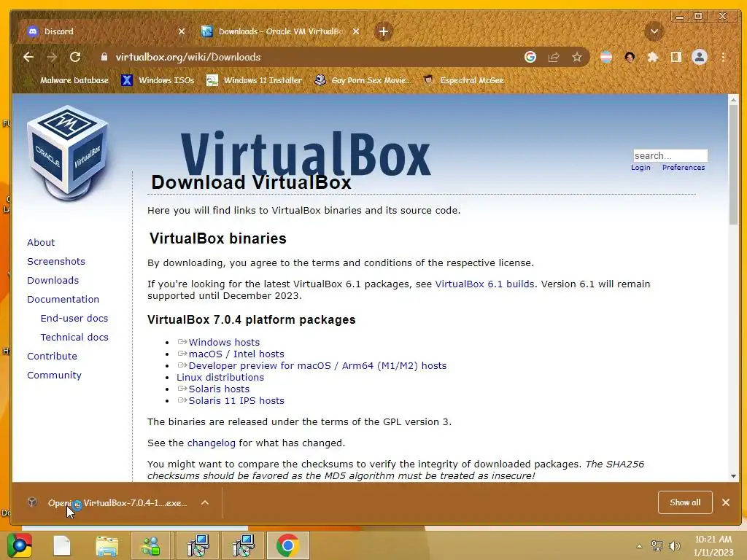
Task: Open the Documentation sidebar link
Action: [63, 300]
